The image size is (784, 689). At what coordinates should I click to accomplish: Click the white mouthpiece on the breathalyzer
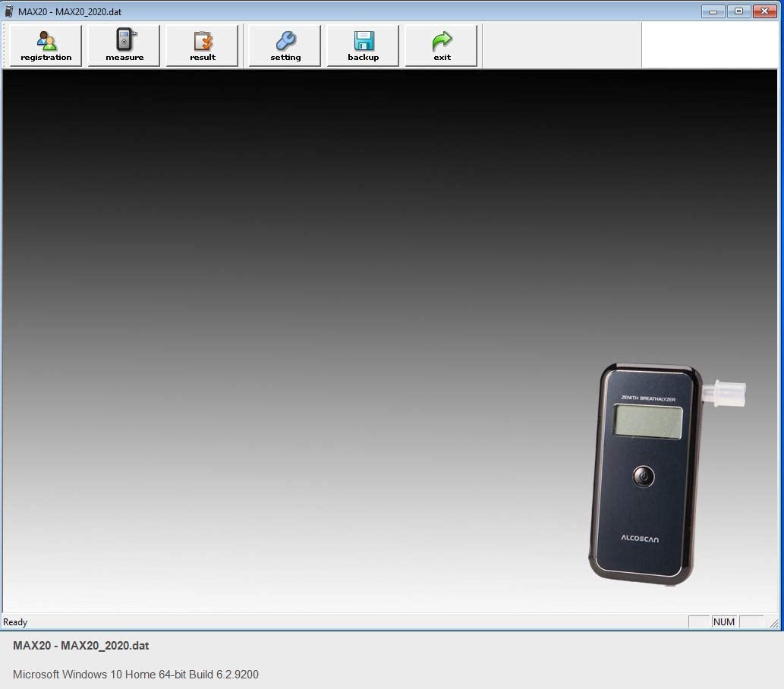[725, 393]
